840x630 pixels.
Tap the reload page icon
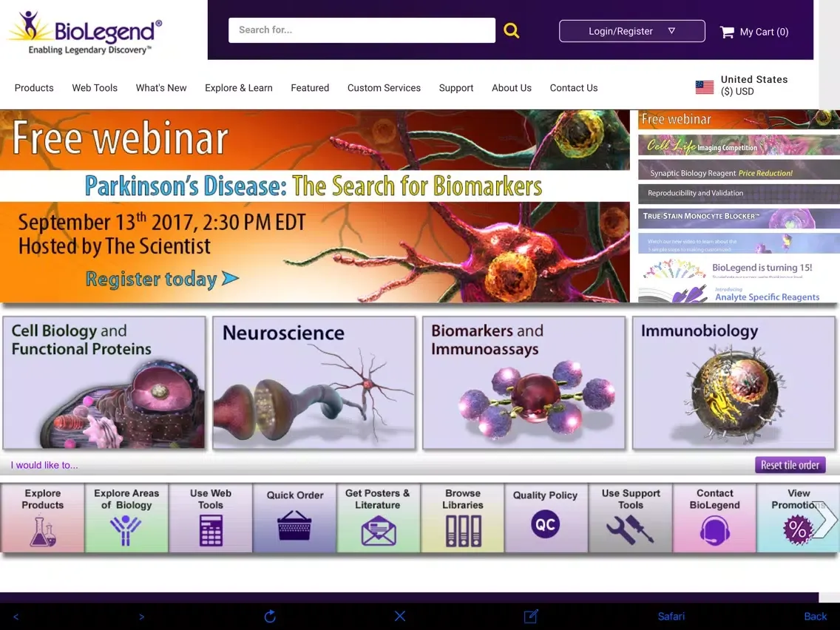[270, 616]
